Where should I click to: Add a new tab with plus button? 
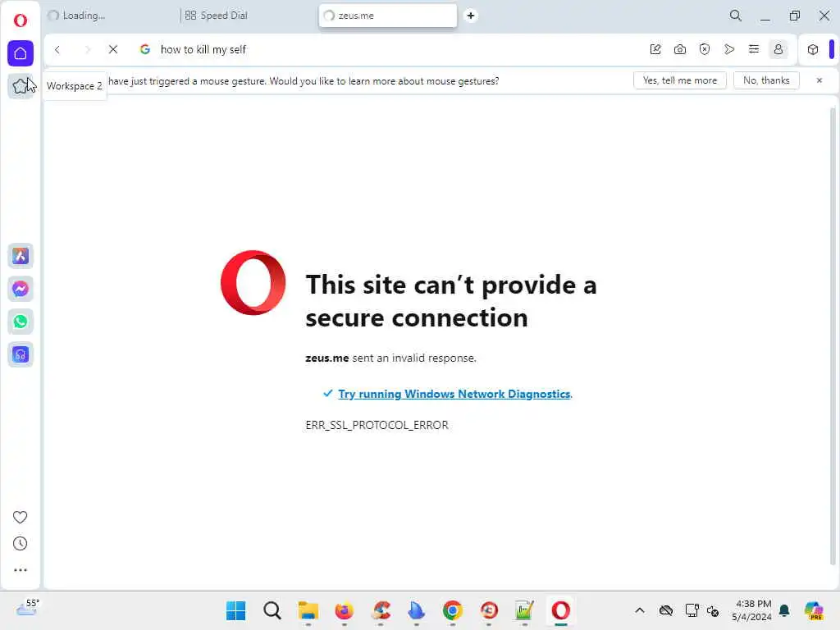(x=470, y=16)
